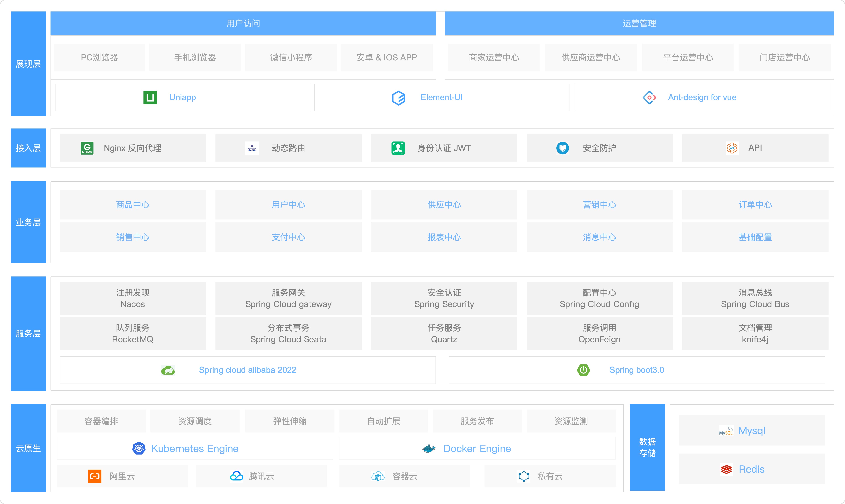Screen dimensions: 845x504
Task: Click the red Redis stack icon
Action: click(x=726, y=469)
